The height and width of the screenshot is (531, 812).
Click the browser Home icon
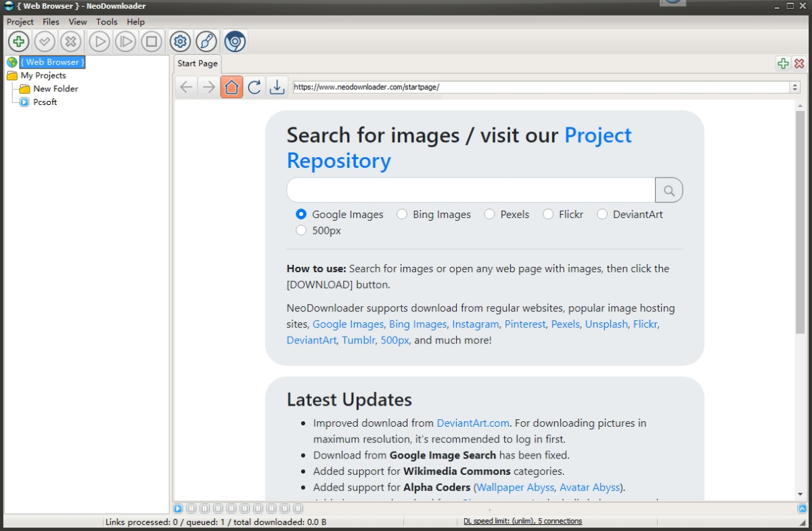coord(231,86)
